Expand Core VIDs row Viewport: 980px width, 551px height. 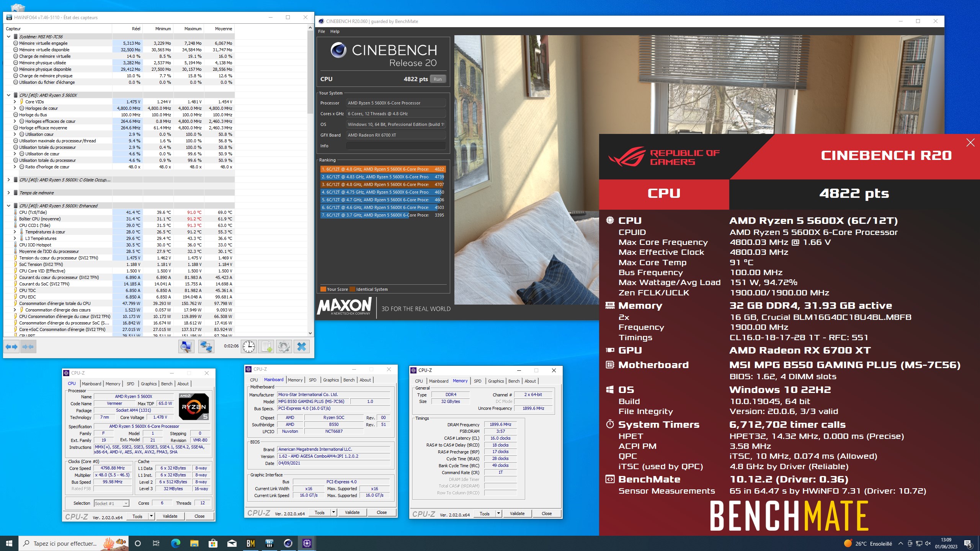[15, 102]
